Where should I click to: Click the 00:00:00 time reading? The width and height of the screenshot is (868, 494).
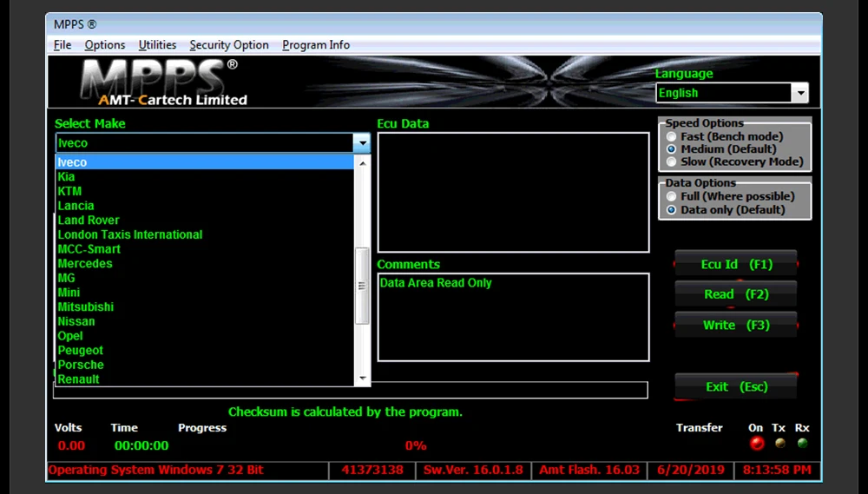click(141, 445)
